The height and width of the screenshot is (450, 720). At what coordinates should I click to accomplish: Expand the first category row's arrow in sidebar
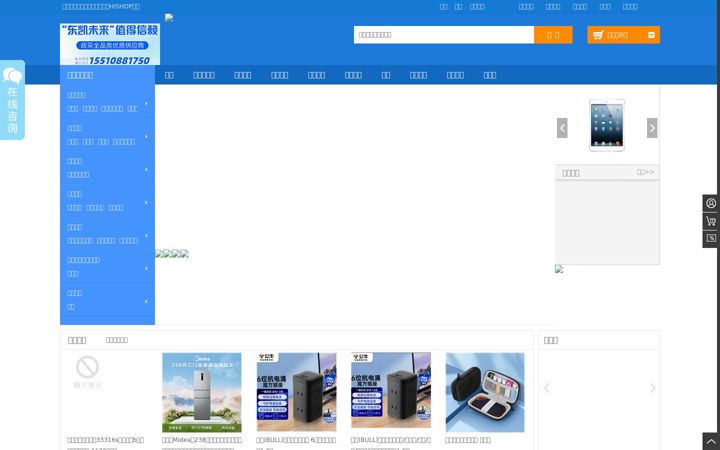[146, 103]
